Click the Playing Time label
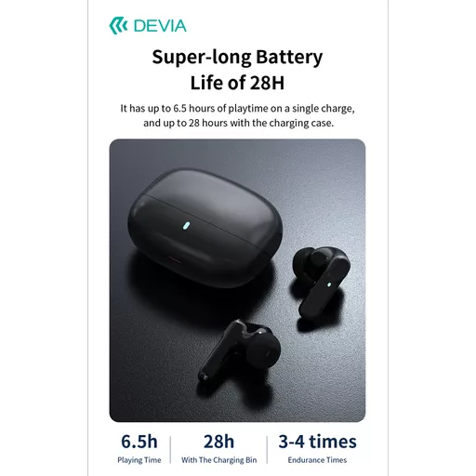 click(139, 460)
